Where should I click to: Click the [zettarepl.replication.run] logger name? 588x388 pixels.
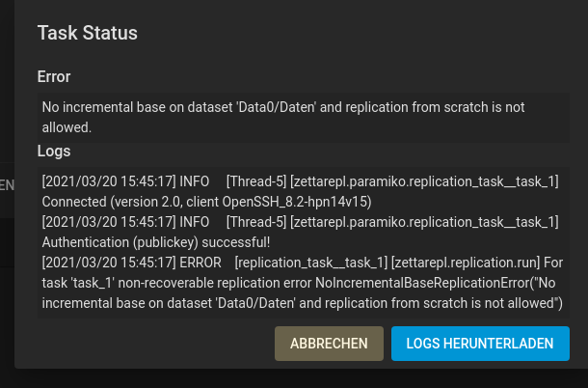point(466,263)
